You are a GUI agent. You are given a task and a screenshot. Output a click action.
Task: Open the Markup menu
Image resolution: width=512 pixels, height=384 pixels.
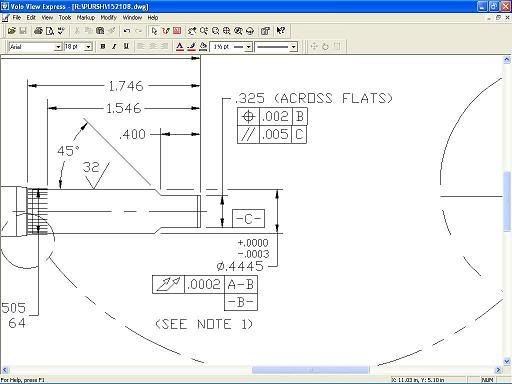tap(86, 18)
